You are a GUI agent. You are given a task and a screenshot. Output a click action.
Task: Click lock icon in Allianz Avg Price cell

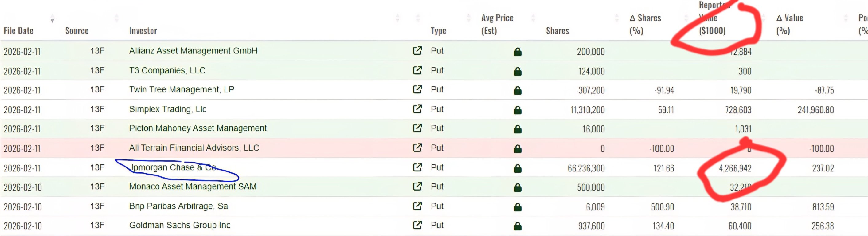pos(518,52)
